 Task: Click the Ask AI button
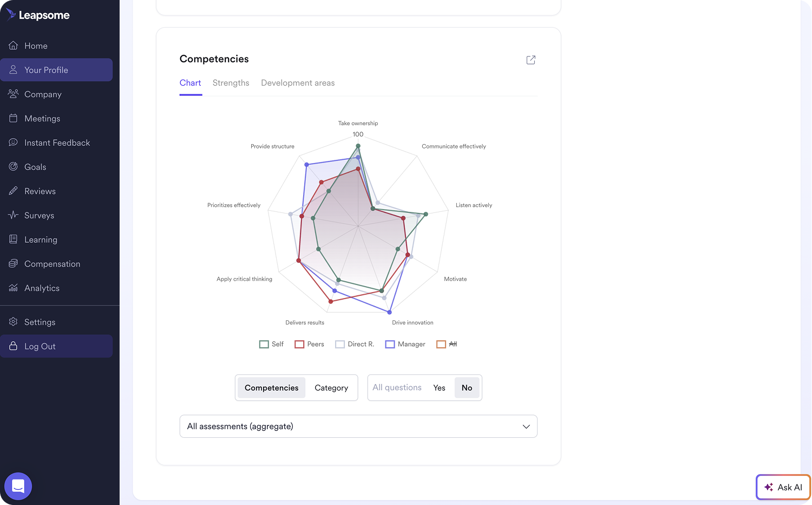click(783, 487)
